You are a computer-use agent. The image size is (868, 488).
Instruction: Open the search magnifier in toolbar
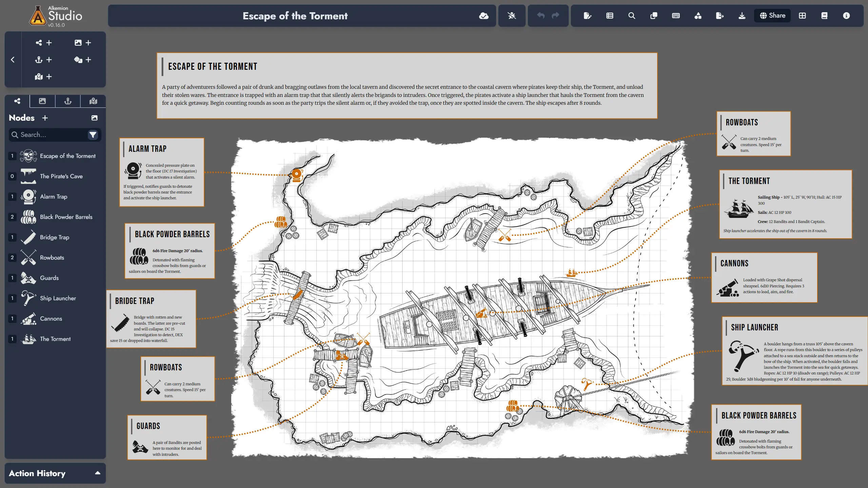[x=631, y=16]
